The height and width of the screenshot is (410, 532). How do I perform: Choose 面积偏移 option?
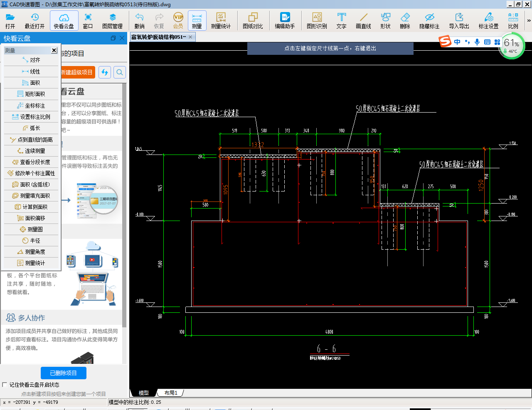pos(32,218)
